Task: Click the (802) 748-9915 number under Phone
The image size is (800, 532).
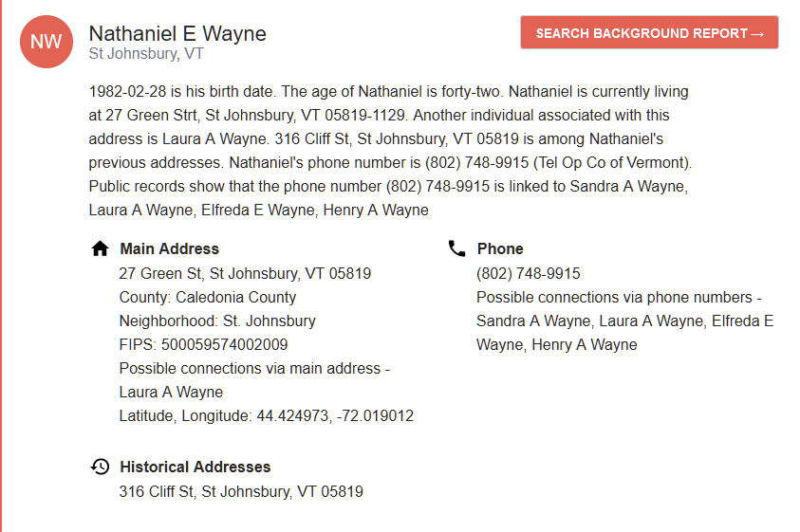Action: tap(529, 273)
